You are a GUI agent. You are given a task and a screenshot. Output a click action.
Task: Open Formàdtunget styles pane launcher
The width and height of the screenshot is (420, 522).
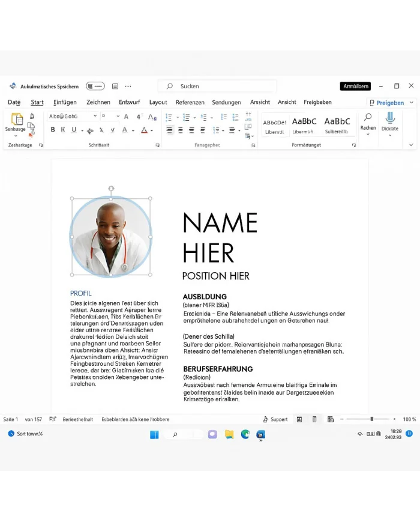click(x=354, y=145)
